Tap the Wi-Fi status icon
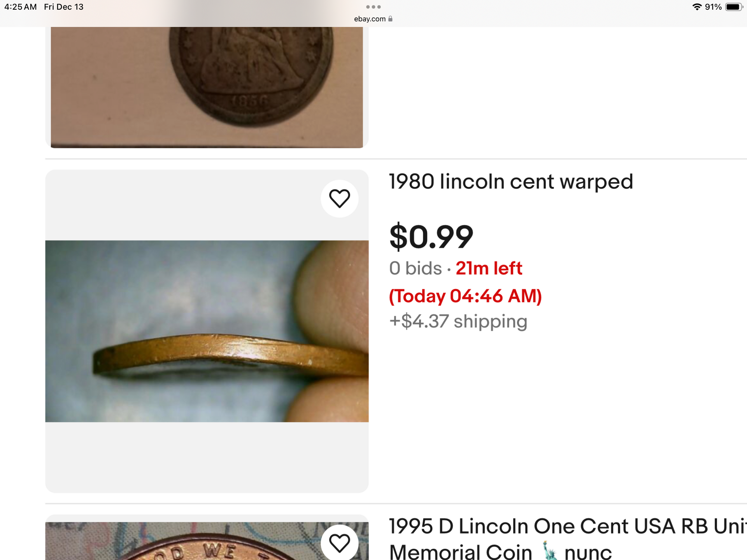 click(x=696, y=7)
